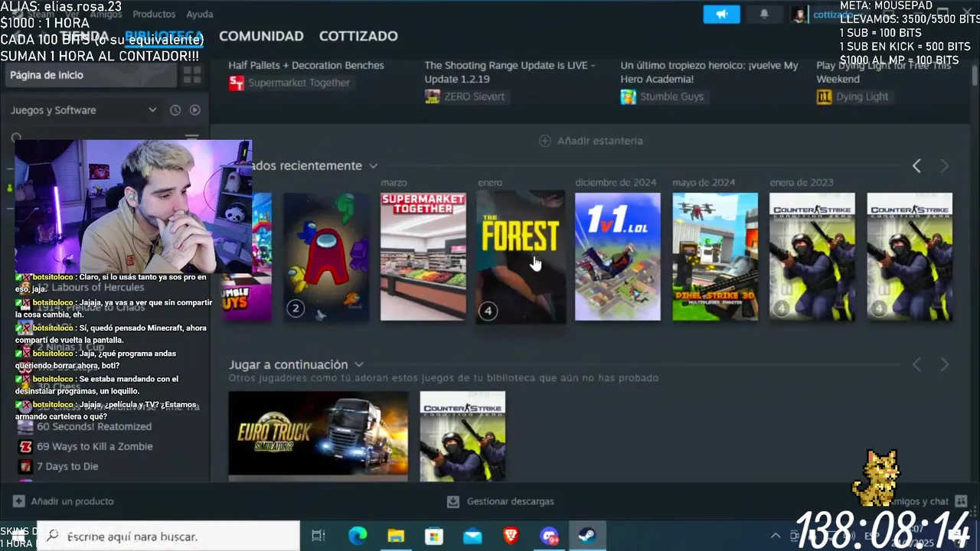The width and height of the screenshot is (980, 551).
Task: Click the download icon beside Gestionar descargas
Action: (x=453, y=501)
